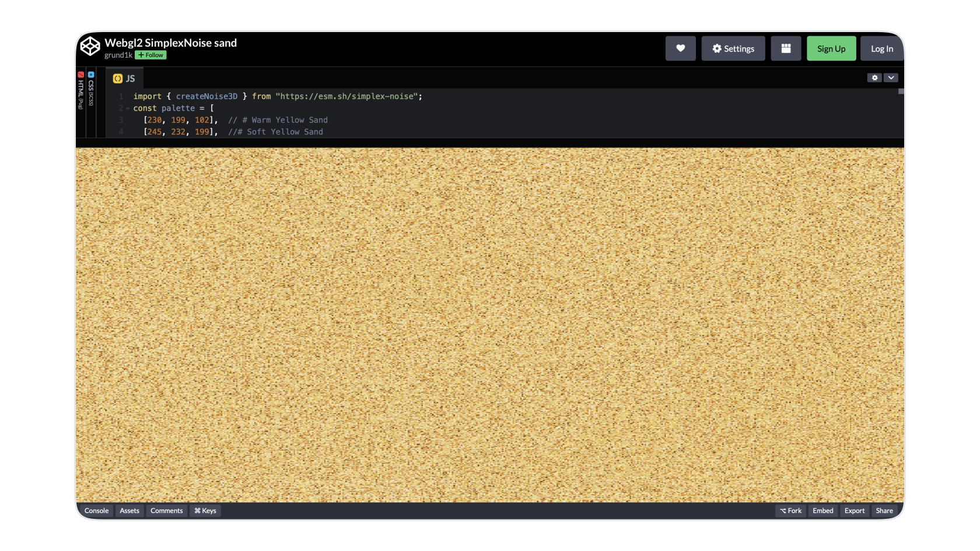980x551 pixels.
Task: Click the yellow JS language icon
Action: click(118, 79)
